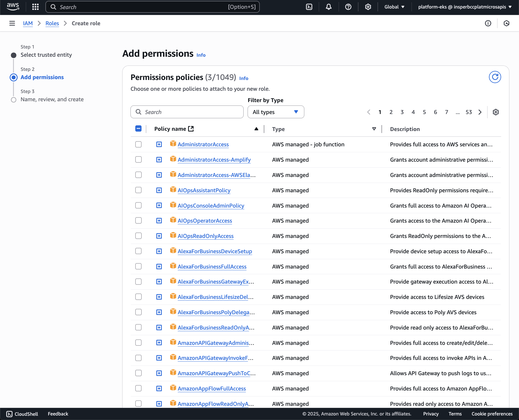The image size is (519, 420).
Task: Click the policy box icon for AIOpsAssistantPolicy
Action: coord(173,189)
